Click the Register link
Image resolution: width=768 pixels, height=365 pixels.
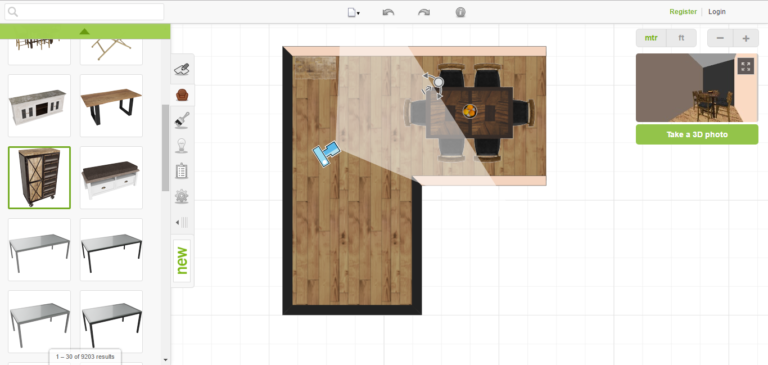683,12
